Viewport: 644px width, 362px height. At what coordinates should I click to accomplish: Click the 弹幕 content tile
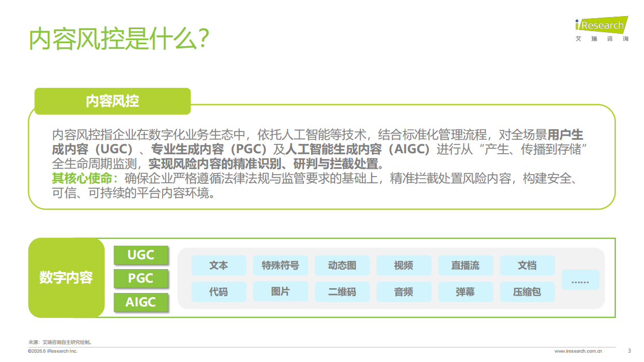tap(465, 292)
